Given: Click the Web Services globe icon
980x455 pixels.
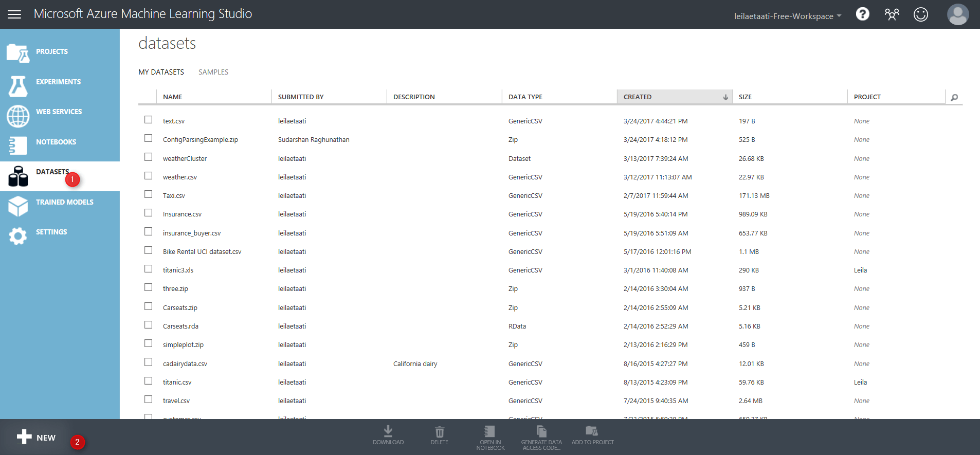Looking at the screenshot, I should (18, 116).
